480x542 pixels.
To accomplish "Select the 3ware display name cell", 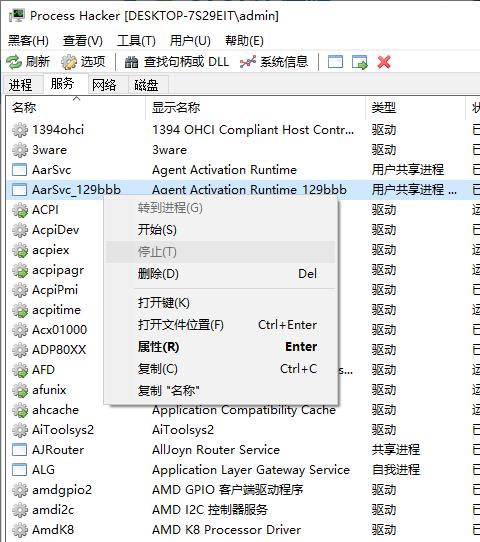I will pos(169,150).
